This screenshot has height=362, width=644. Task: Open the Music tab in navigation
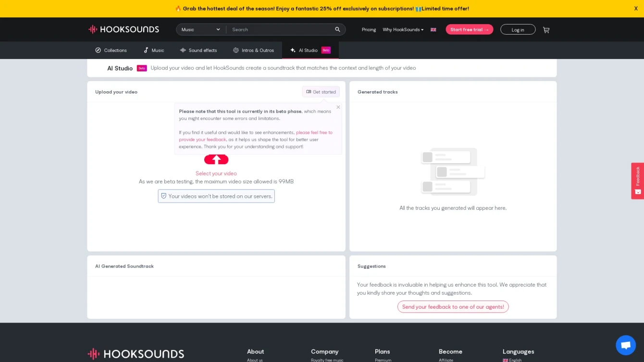[154, 50]
